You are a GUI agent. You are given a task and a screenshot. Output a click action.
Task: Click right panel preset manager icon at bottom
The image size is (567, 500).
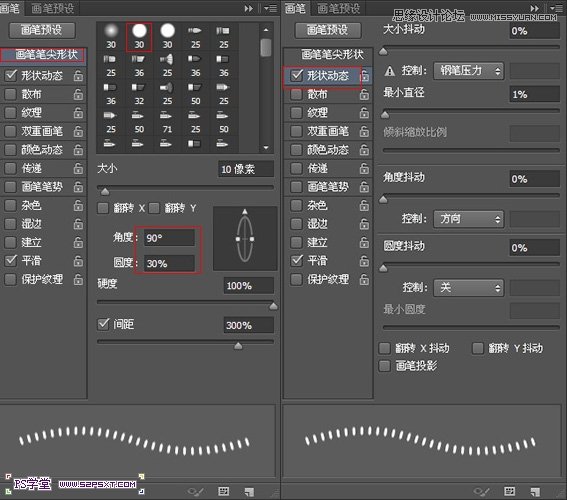[510, 491]
